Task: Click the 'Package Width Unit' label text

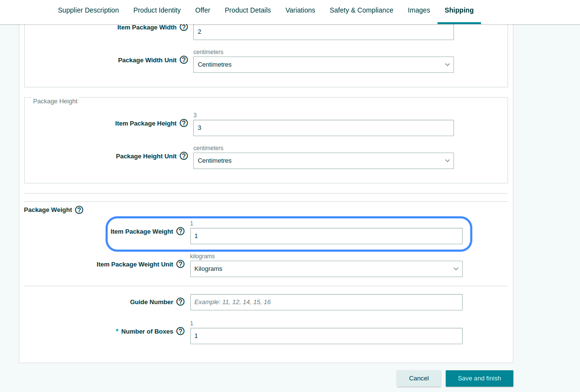Action: 147,60
